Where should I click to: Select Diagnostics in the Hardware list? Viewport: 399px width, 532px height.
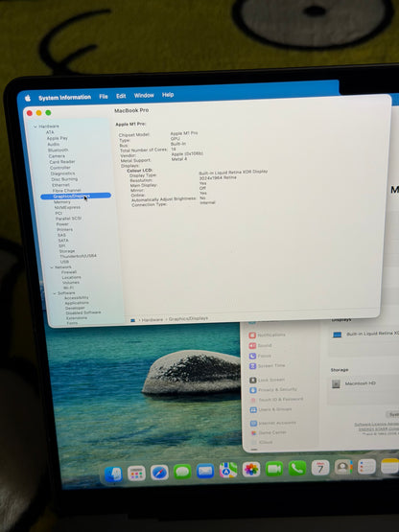(x=62, y=173)
